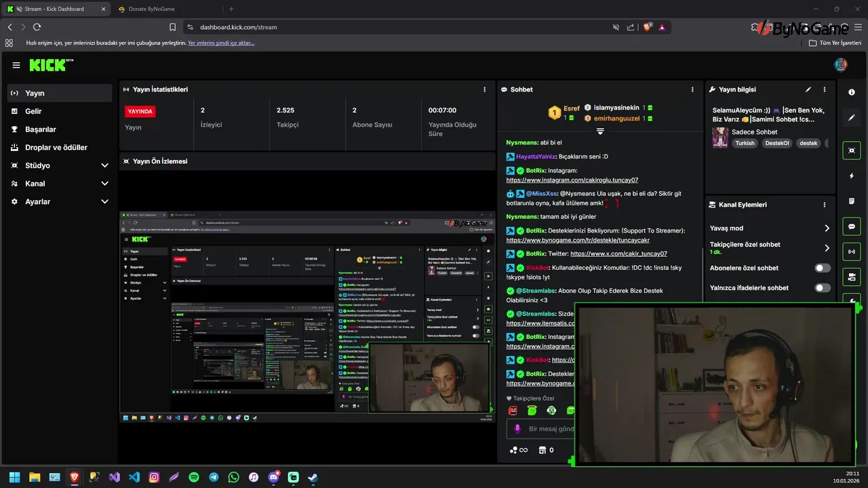Screen dimensions: 868x488
Task: Expand the chat leaderboard arrow icon
Action: [600, 131]
